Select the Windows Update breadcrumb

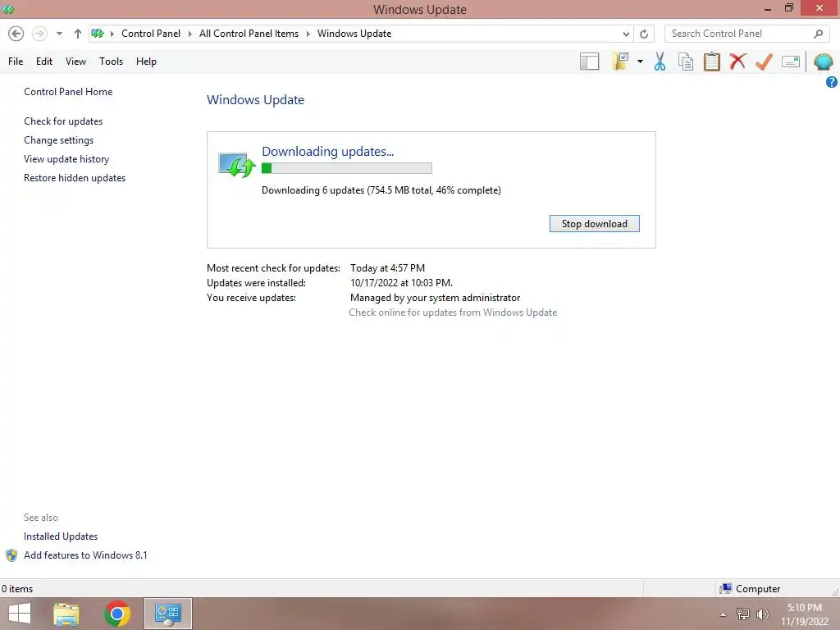point(354,33)
